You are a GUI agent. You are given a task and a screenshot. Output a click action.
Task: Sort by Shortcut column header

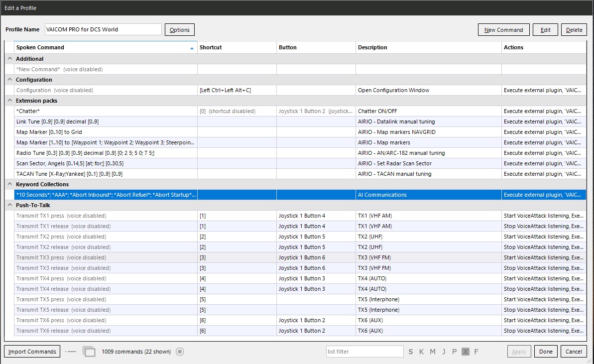tap(237, 47)
